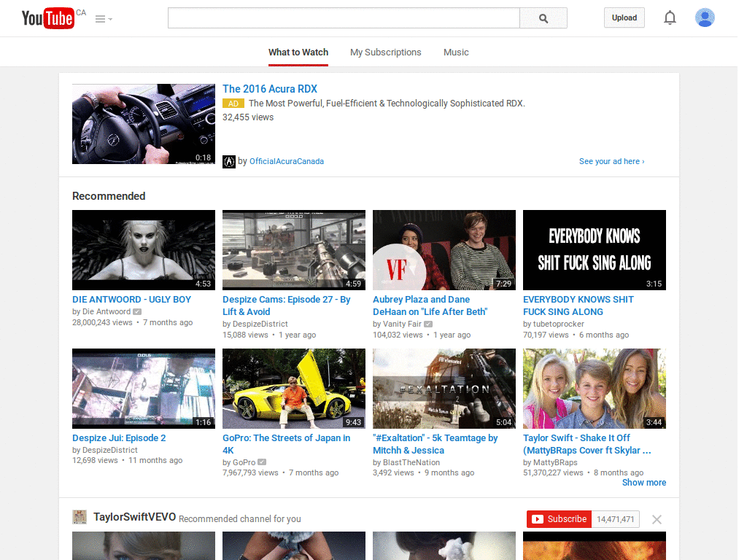The image size is (747, 560).
Task: Click the search magnifier button
Action: pyautogui.click(x=543, y=18)
